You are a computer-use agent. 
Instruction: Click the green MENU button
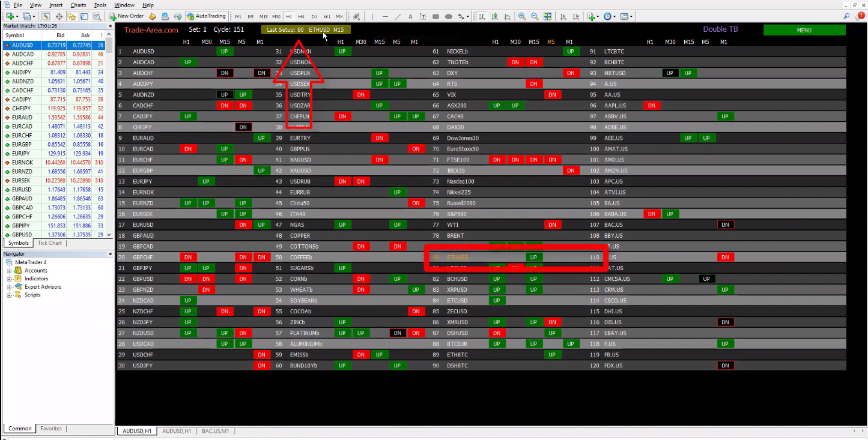[x=804, y=30]
